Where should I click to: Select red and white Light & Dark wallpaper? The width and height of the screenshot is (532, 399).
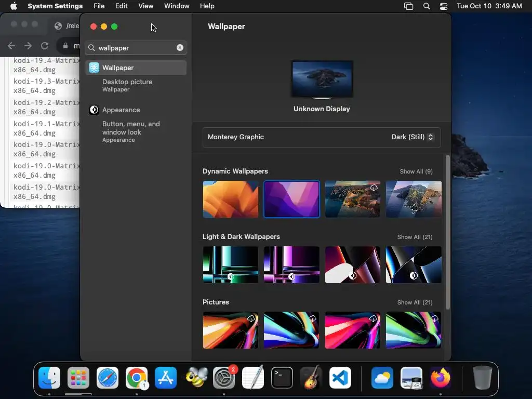coord(353,264)
